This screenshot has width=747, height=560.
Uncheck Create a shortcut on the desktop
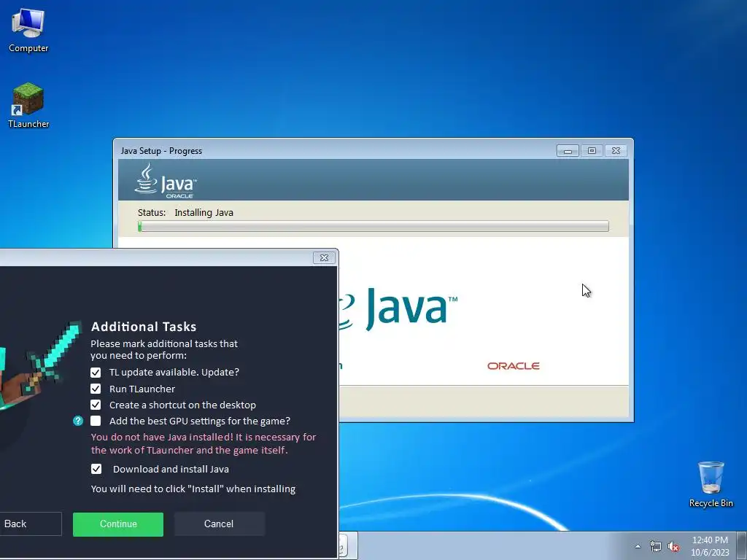pos(96,405)
